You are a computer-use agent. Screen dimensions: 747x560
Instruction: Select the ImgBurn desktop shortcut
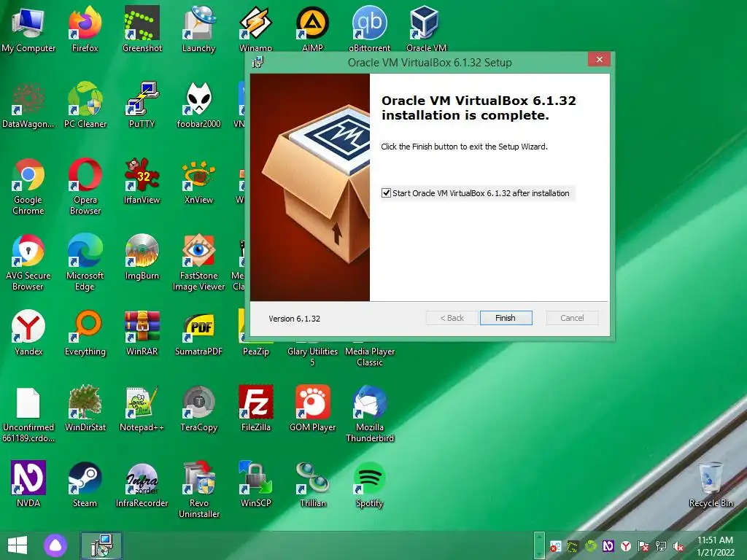click(142, 257)
